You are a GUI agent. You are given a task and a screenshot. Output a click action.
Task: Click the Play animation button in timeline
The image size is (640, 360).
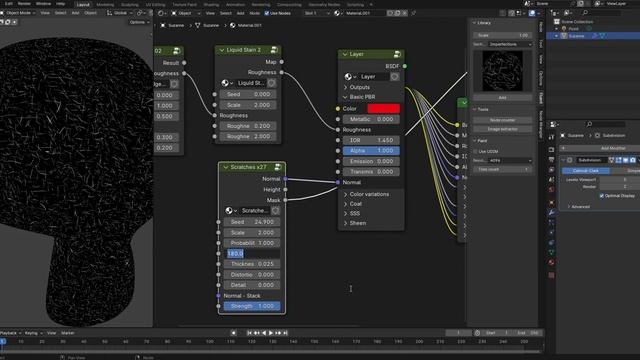click(x=271, y=333)
